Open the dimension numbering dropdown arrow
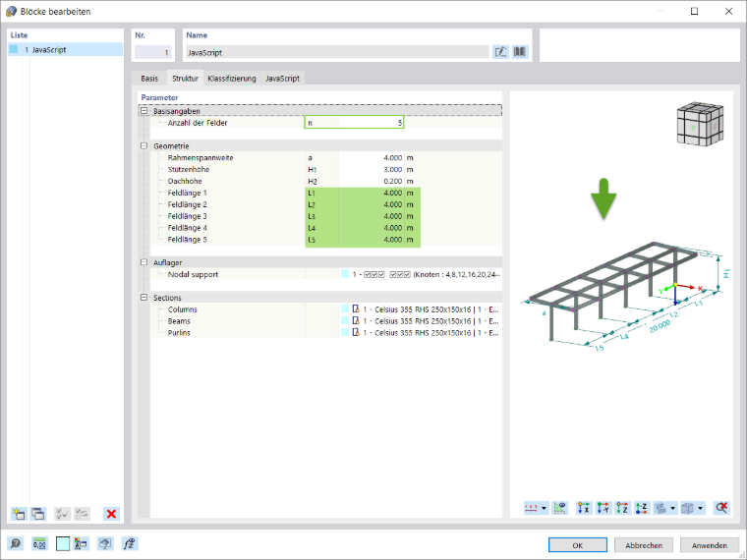 click(545, 508)
